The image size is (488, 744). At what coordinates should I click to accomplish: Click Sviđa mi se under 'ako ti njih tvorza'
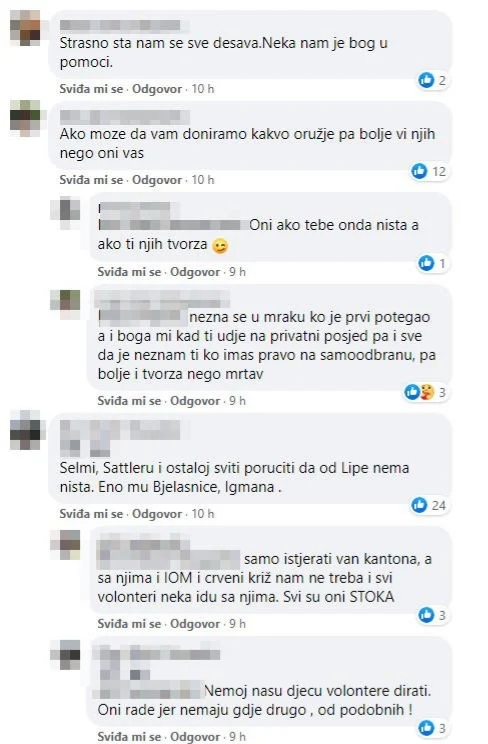coord(129,272)
